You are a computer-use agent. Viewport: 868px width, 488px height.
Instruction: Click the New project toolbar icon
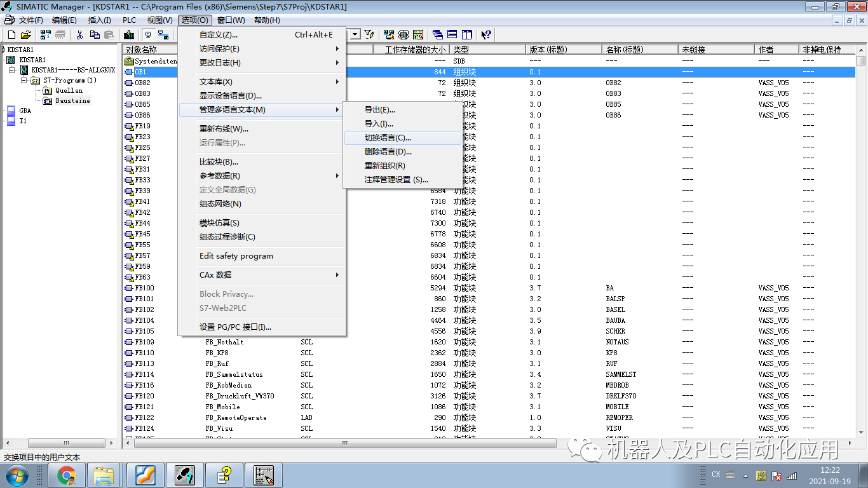pos(11,35)
